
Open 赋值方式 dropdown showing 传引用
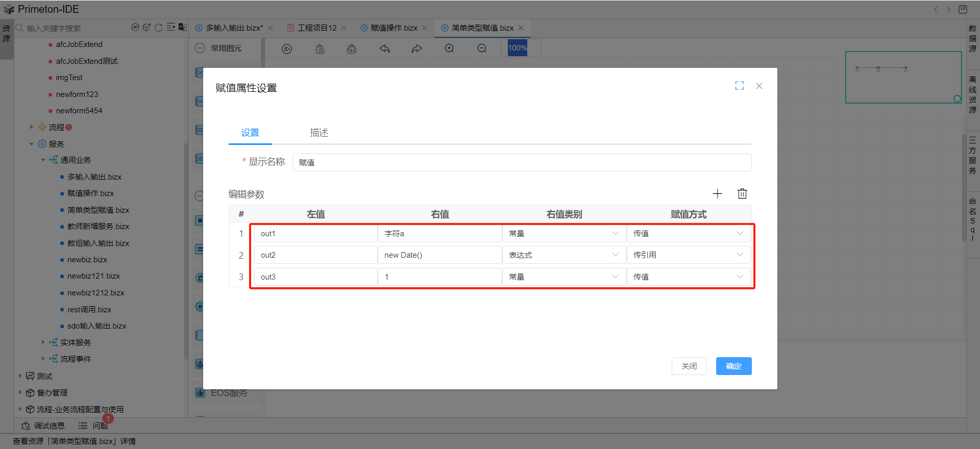(x=688, y=255)
